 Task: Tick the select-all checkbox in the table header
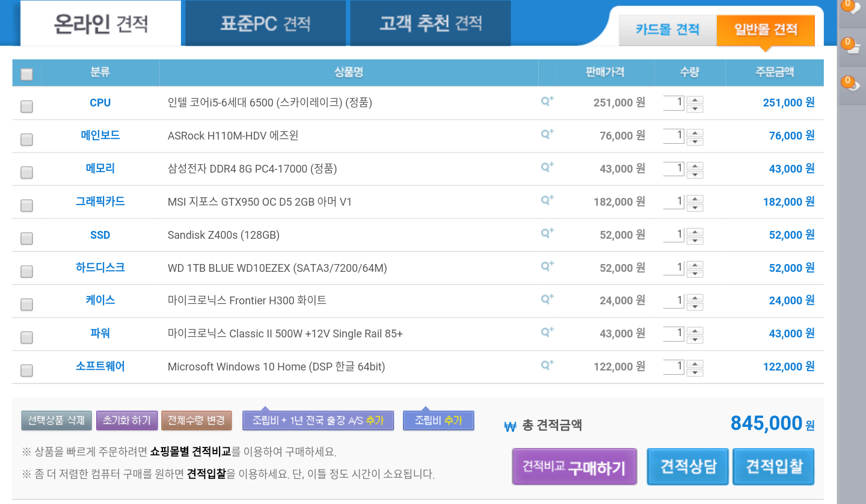(x=26, y=75)
